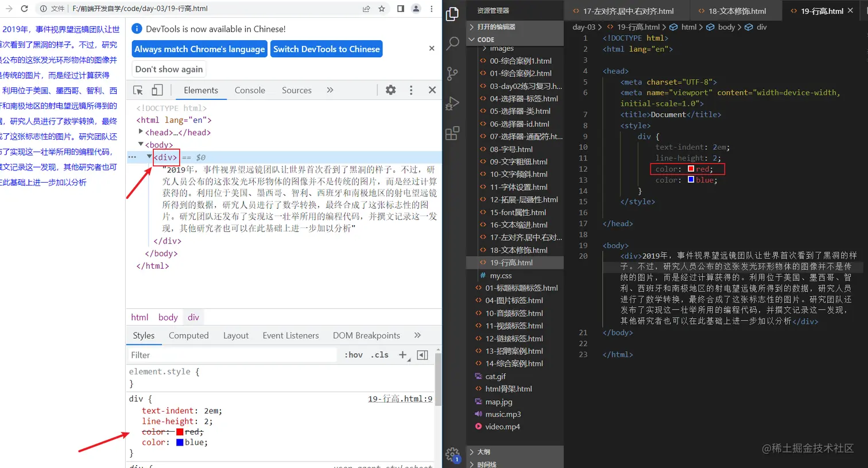Switch to the Elements tab
The width and height of the screenshot is (868, 468).
pyautogui.click(x=201, y=90)
